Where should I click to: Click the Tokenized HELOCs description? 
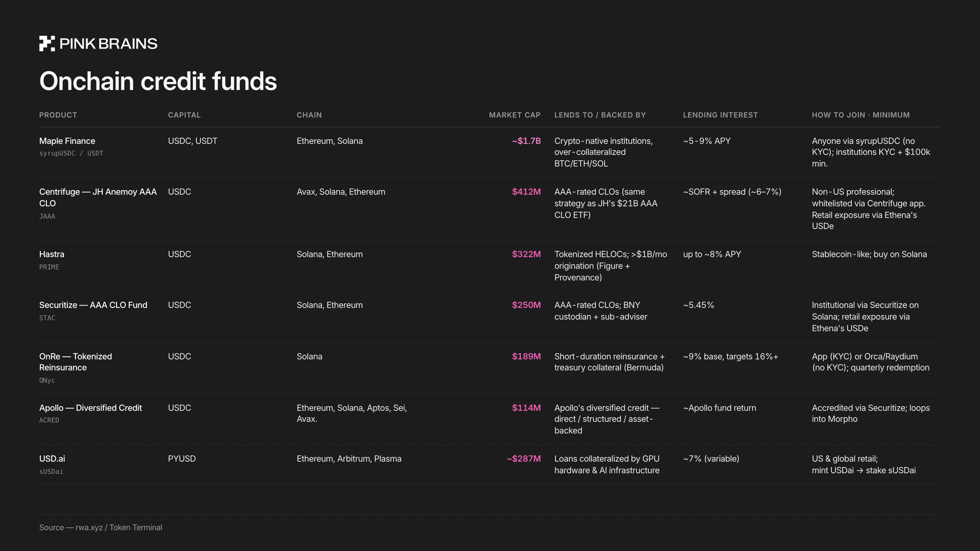click(611, 265)
